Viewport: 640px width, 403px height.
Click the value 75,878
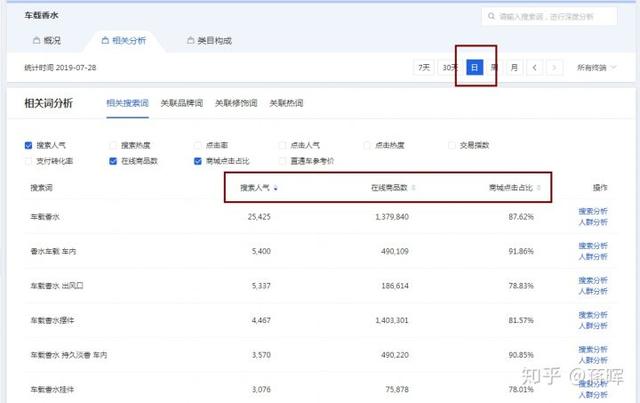(x=397, y=390)
